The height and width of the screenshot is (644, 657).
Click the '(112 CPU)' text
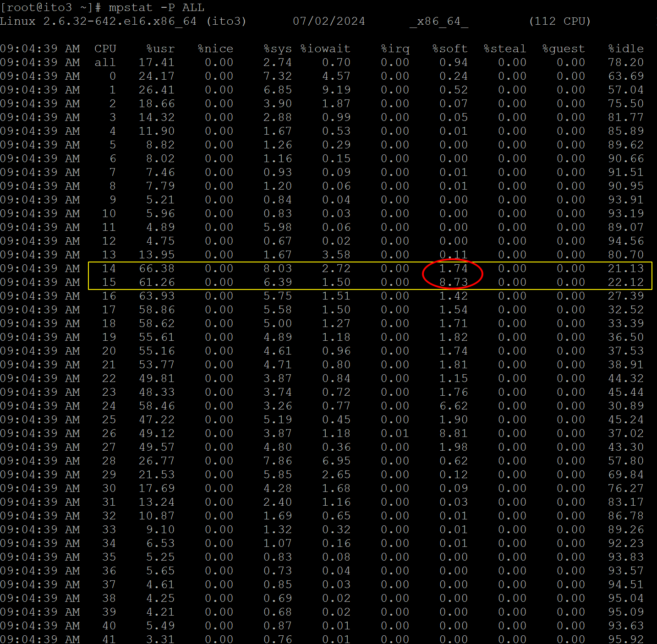pos(560,21)
